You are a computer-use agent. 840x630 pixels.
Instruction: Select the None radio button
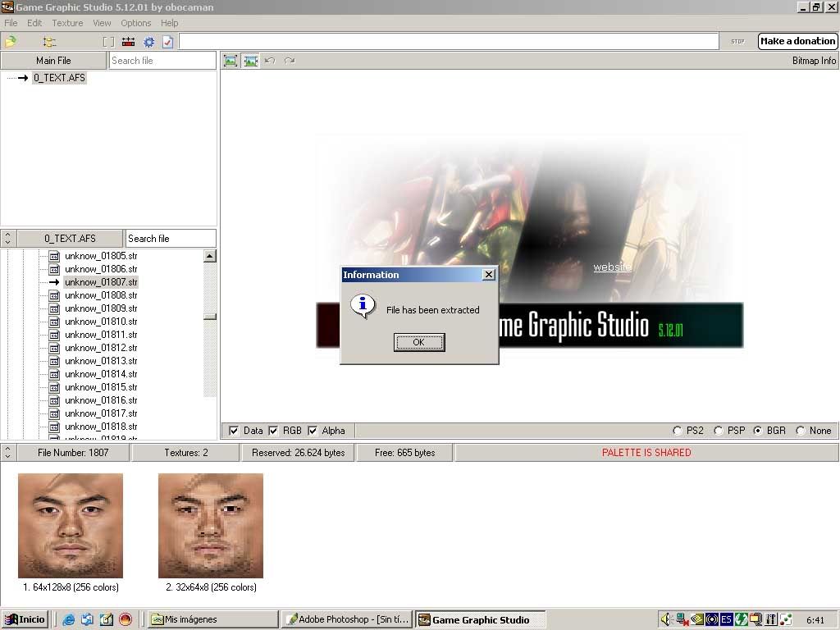pyautogui.click(x=801, y=431)
